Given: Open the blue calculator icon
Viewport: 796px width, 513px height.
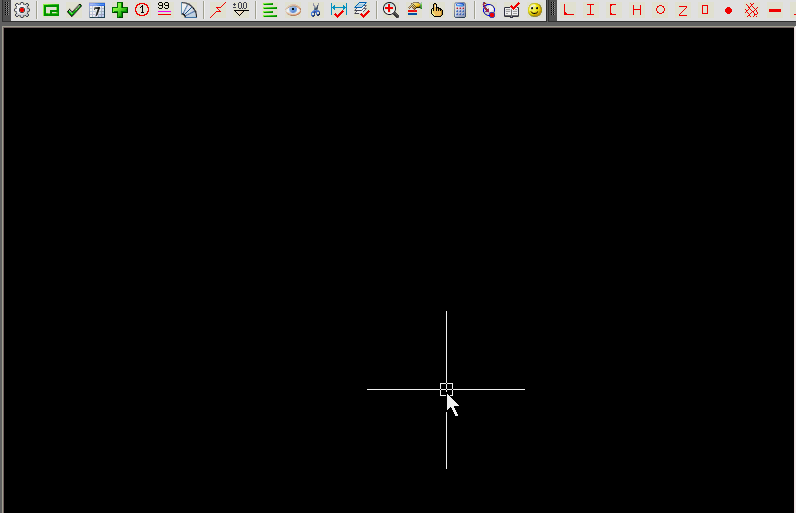Looking at the screenshot, I should click(460, 10).
